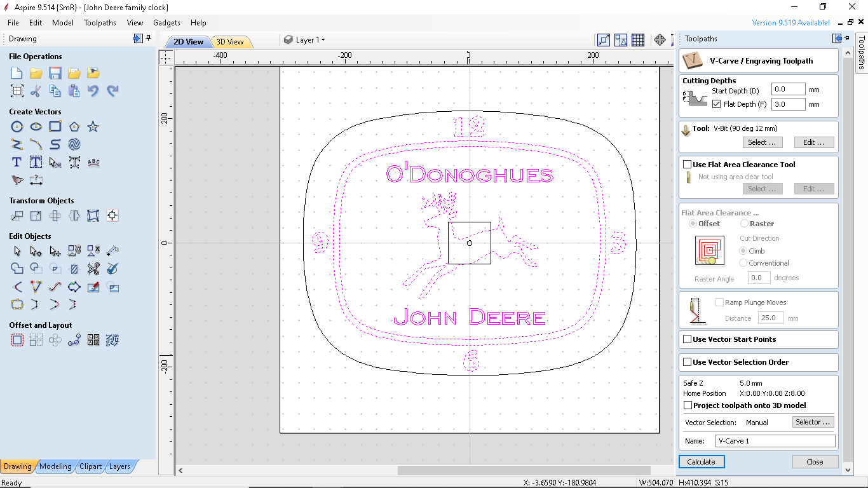This screenshot has height=488, width=868.
Task: Open the Distort Object tool
Action: pyautogui.click(x=93, y=215)
